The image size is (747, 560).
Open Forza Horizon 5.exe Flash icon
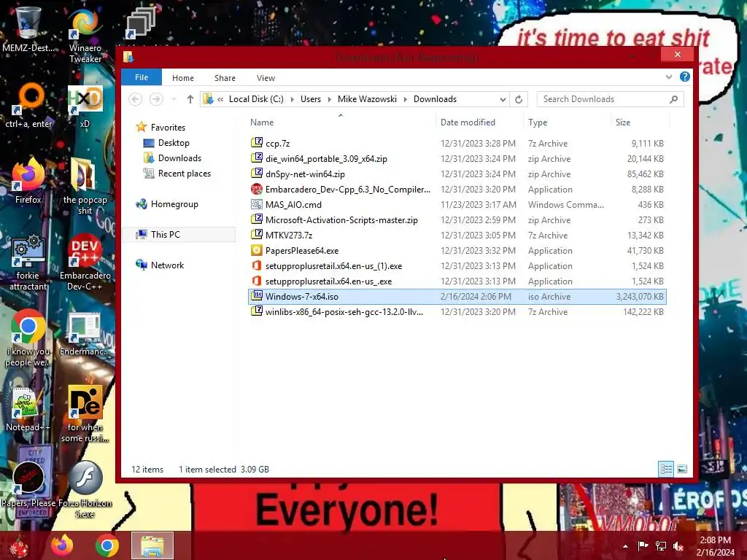point(85,489)
